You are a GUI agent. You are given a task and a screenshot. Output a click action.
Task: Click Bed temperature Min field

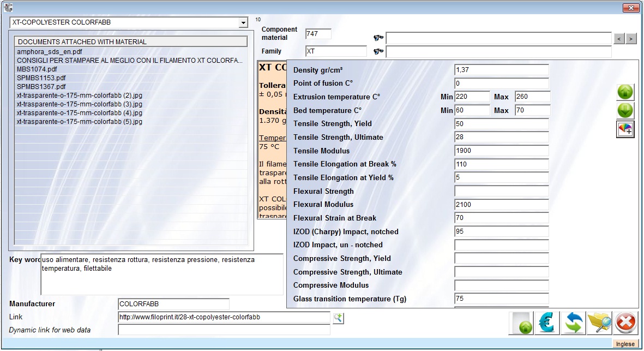click(x=472, y=110)
